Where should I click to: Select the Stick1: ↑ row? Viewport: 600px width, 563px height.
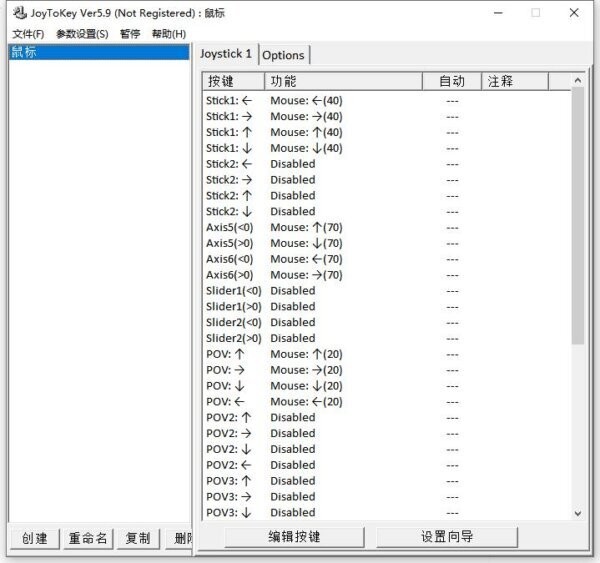point(386,132)
